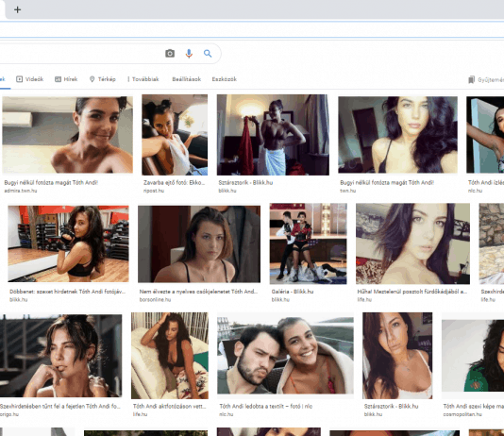Open the Beállítások menu
504x436 pixels.
pyautogui.click(x=187, y=79)
